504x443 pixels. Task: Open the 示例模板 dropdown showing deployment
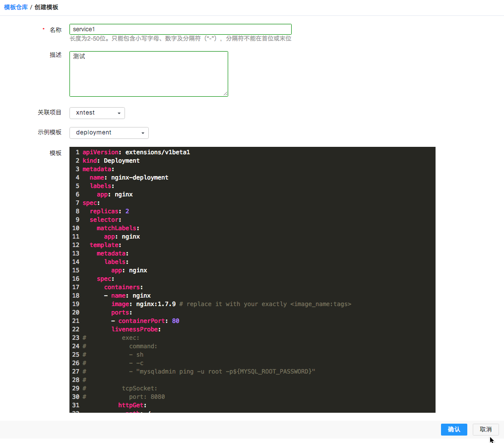point(109,132)
